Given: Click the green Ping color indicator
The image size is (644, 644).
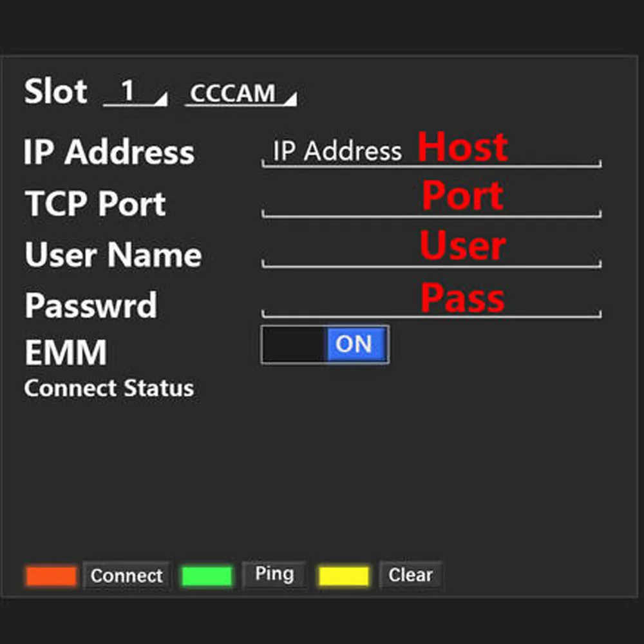Looking at the screenshot, I should click(206, 575).
